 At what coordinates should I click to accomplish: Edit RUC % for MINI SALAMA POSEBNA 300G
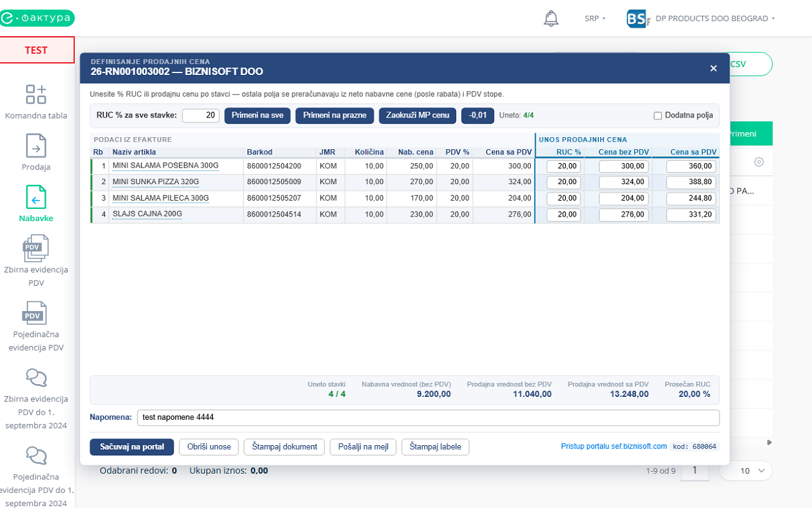click(564, 166)
